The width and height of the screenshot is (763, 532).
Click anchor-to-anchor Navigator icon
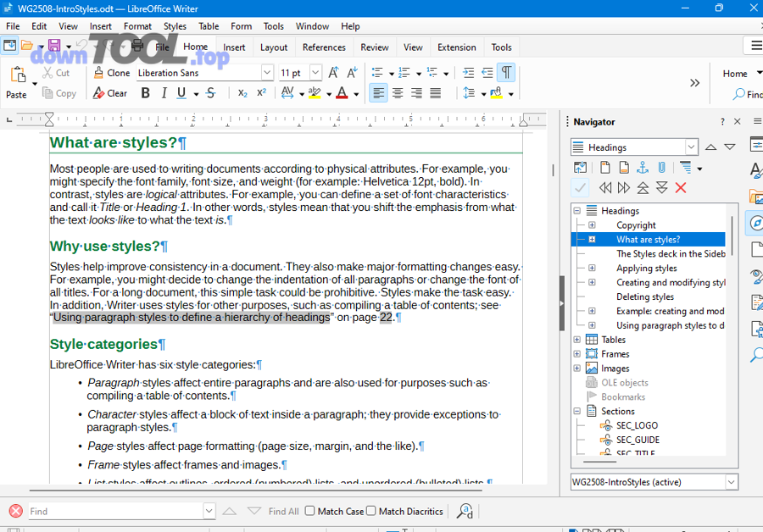643,168
